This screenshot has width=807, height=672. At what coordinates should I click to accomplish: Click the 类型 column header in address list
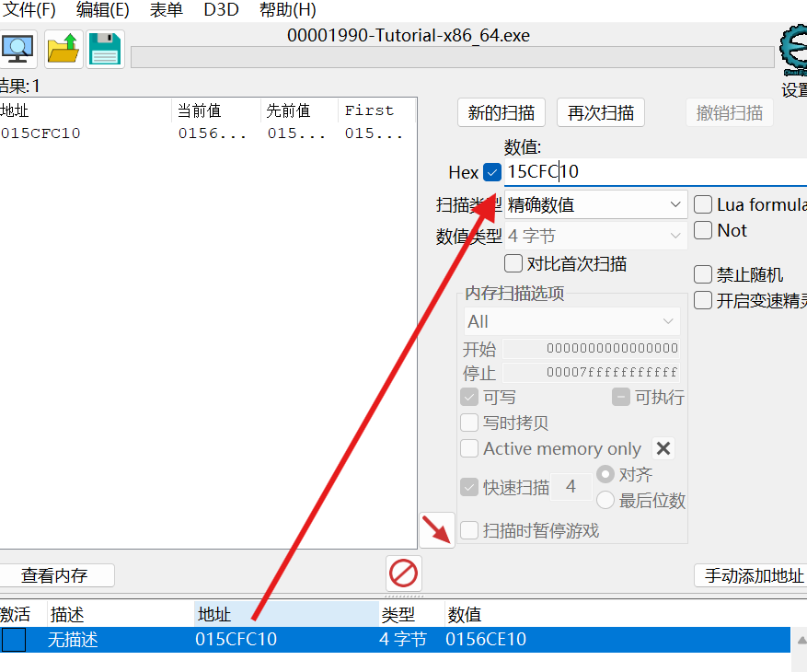click(411, 614)
